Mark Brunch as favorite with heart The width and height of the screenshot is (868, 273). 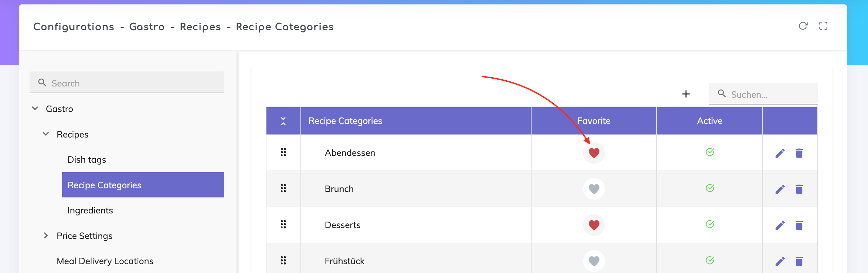tap(594, 189)
